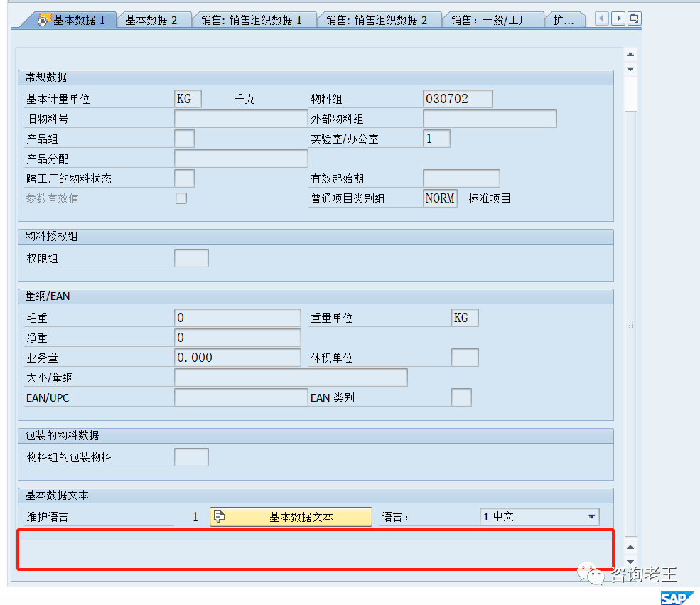Image resolution: width=700 pixels, height=605 pixels.
Task: Click the 常规数据 section header
Action: pos(316,77)
